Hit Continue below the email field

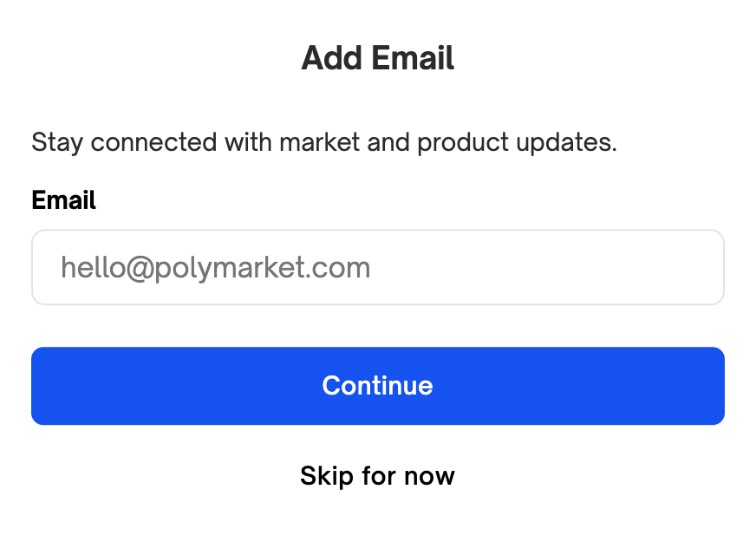(x=377, y=386)
